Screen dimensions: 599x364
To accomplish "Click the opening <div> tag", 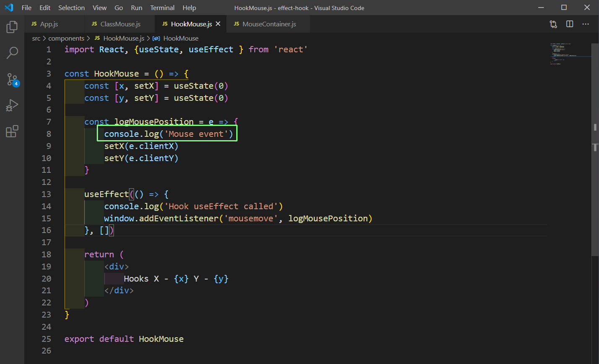I will pyautogui.click(x=116, y=267).
